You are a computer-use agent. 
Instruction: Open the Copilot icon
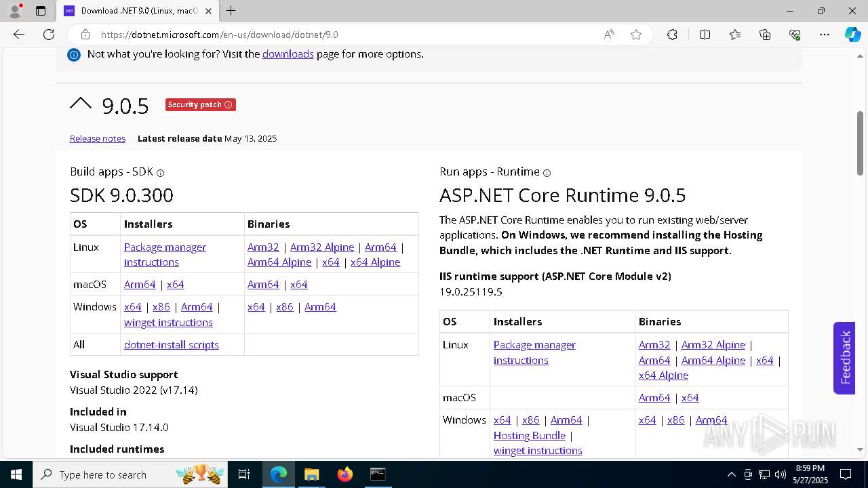[x=852, y=35]
